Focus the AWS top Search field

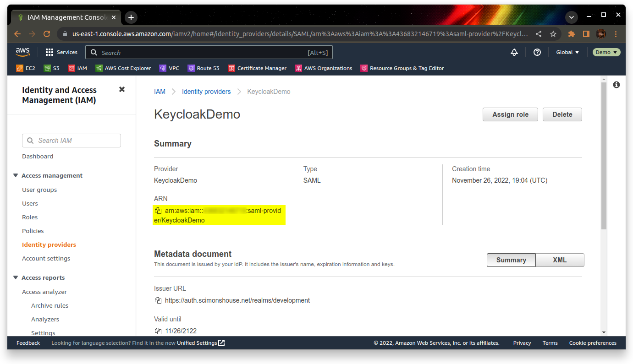[209, 52]
